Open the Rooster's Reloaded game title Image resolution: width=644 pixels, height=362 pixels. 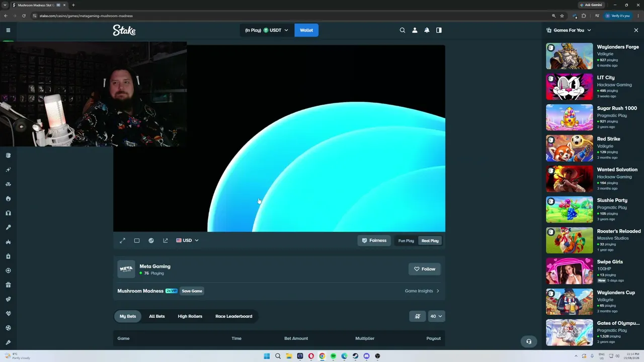(x=619, y=231)
